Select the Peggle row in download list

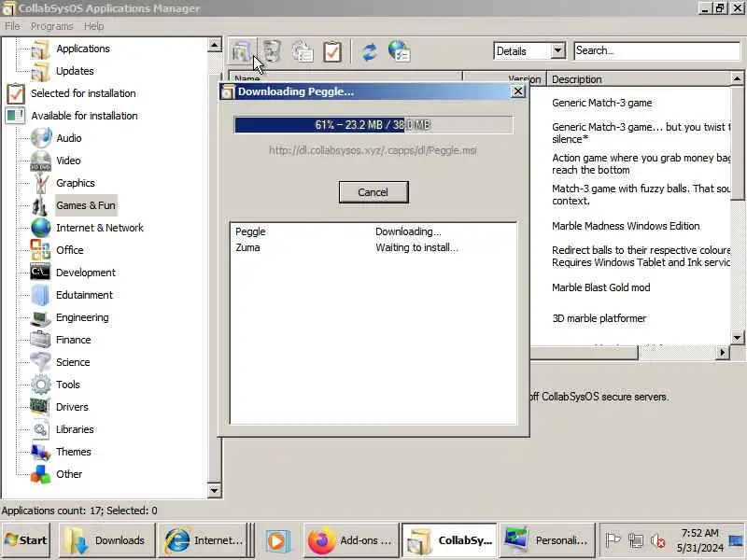[x=373, y=231]
